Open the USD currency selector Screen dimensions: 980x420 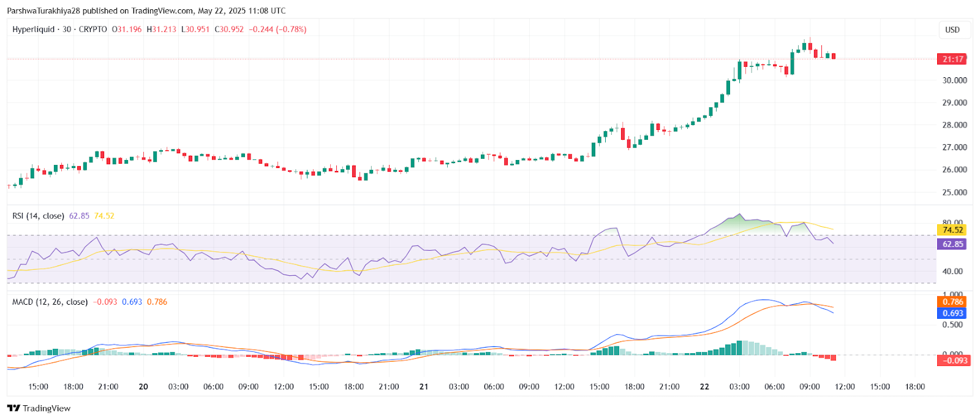click(x=952, y=29)
